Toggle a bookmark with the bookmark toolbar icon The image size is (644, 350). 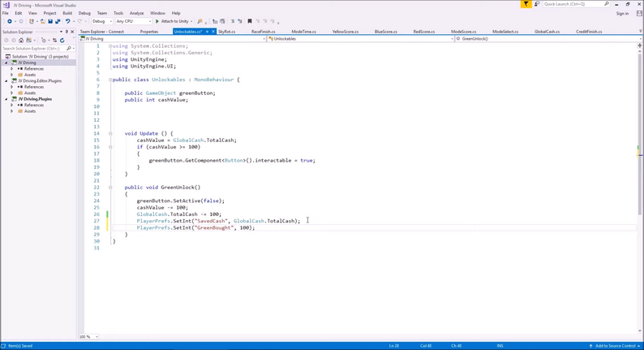[x=249, y=21]
